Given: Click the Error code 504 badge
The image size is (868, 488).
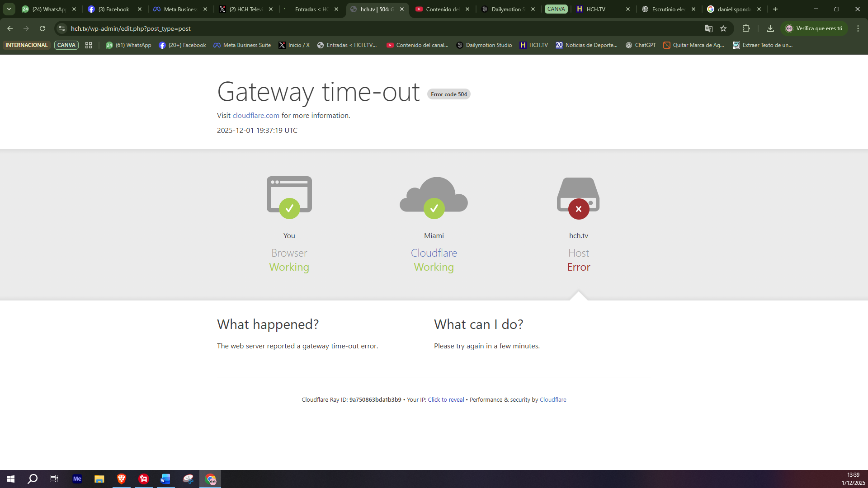Looking at the screenshot, I should (x=449, y=94).
